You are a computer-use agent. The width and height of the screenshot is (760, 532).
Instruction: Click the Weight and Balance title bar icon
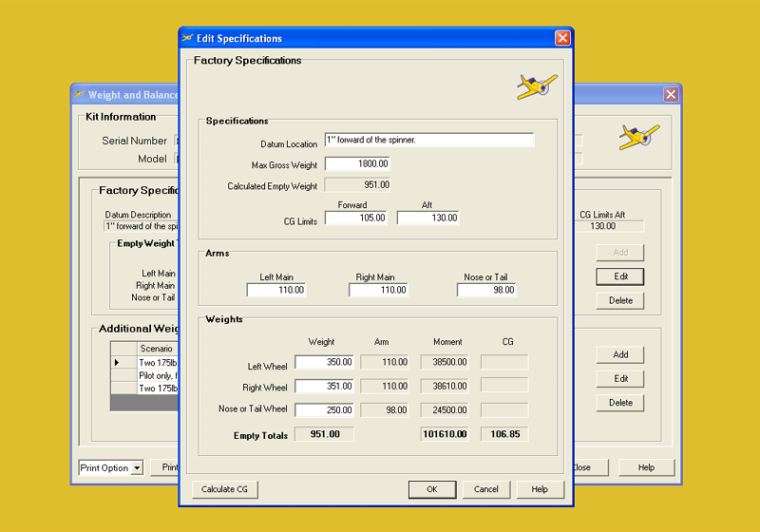coord(79,95)
